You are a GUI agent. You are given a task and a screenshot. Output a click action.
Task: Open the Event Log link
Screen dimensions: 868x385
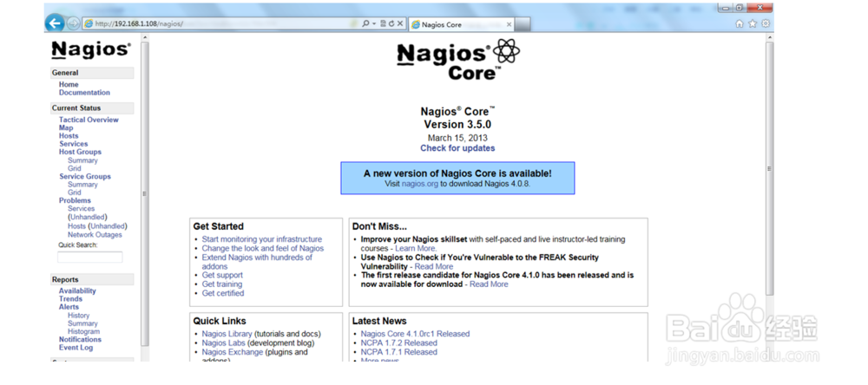(x=76, y=348)
